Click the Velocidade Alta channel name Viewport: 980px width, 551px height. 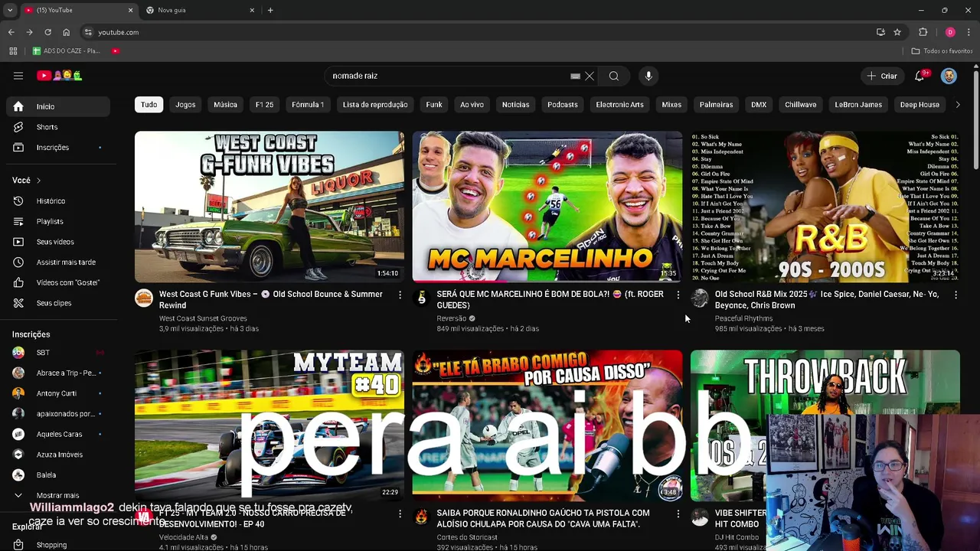pyautogui.click(x=184, y=537)
